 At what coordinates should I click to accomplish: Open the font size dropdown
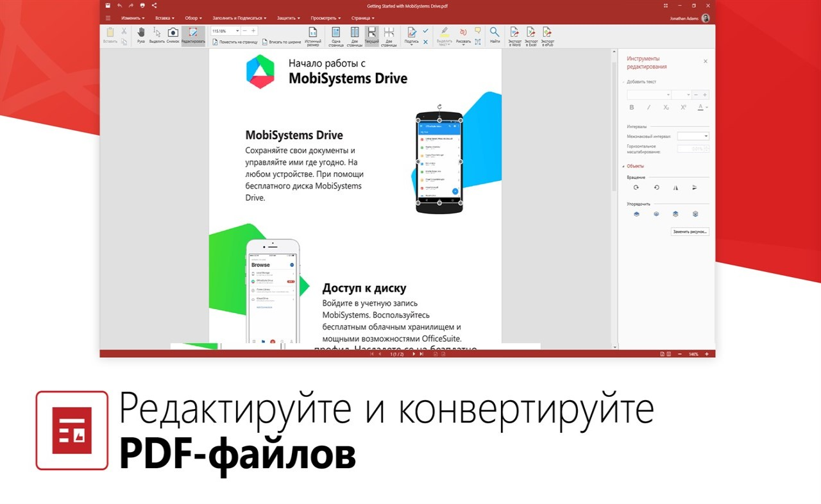(x=682, y=95)
